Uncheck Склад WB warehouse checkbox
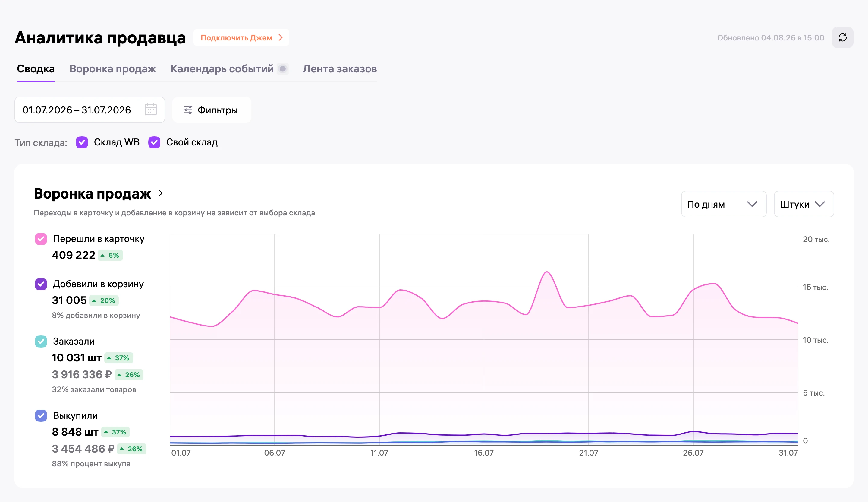The image size is (868, 502). click(x=82, y=142)
